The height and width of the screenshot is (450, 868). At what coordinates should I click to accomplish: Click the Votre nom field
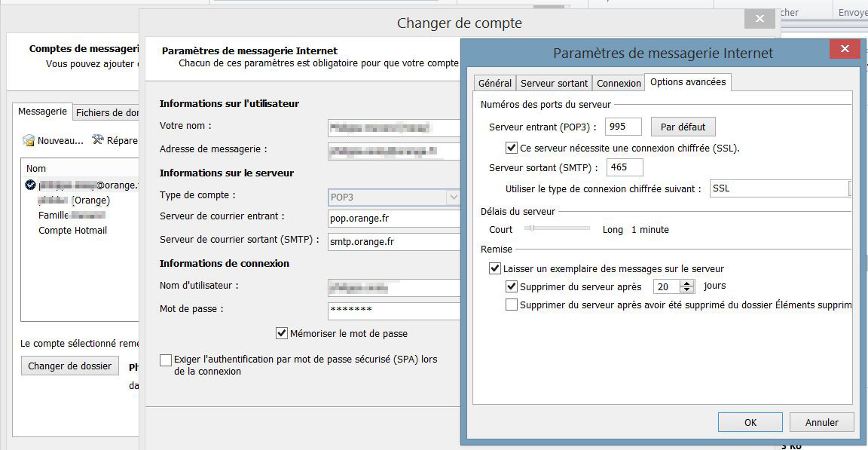[x=394, y=128]
